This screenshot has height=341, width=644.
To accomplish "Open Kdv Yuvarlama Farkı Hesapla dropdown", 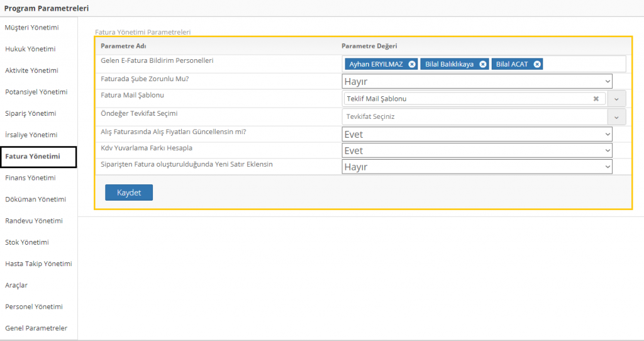I will tap(477, 150).
